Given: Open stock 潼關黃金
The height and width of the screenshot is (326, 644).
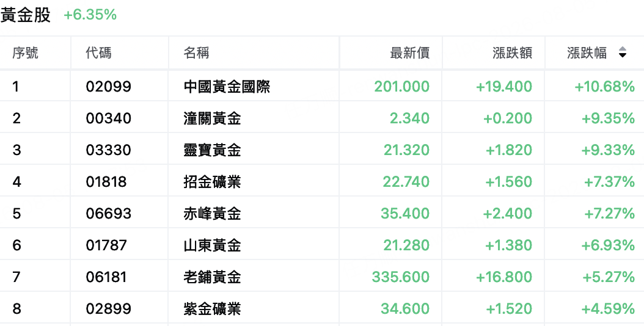Looking at the screenshot, I should click(213, 118).
